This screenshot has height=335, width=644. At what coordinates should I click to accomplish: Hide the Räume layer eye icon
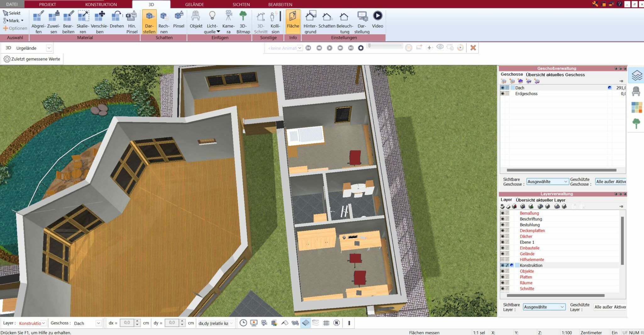coord(502,283)
